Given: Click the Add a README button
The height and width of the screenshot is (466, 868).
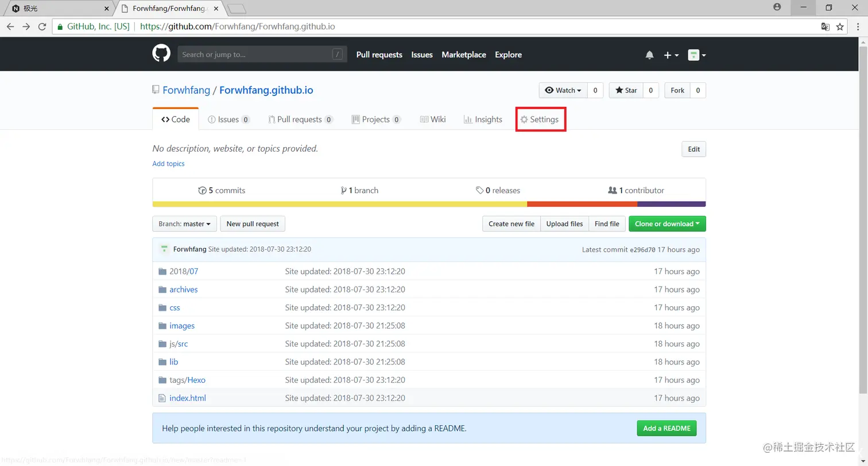Looking at the screenshot, I should (x=666, y=428).
